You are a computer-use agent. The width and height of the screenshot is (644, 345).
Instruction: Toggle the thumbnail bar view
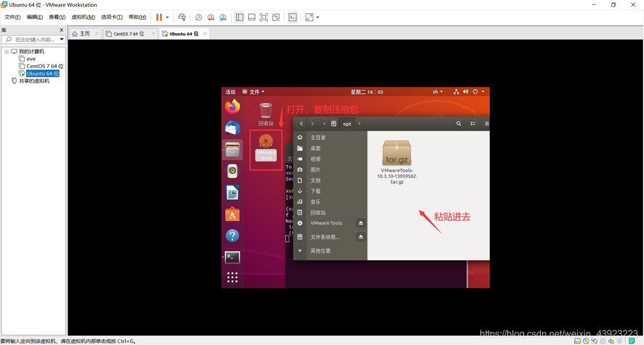[252, 17]
